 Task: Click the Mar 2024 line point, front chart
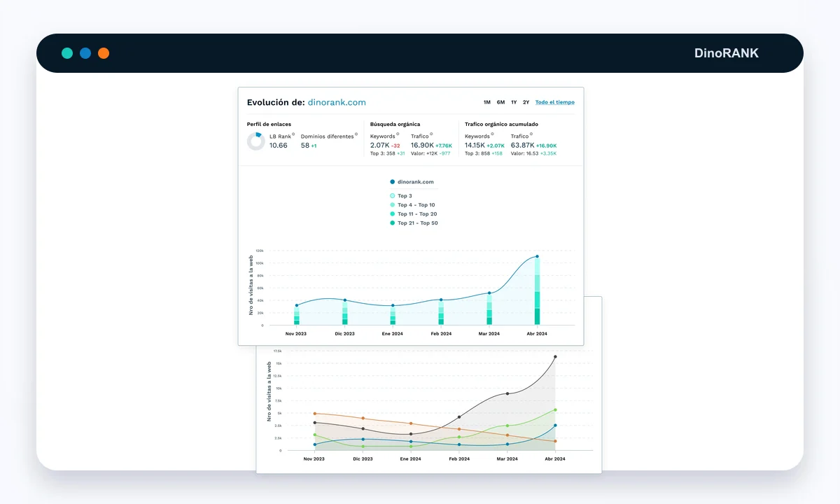point(489,293)
